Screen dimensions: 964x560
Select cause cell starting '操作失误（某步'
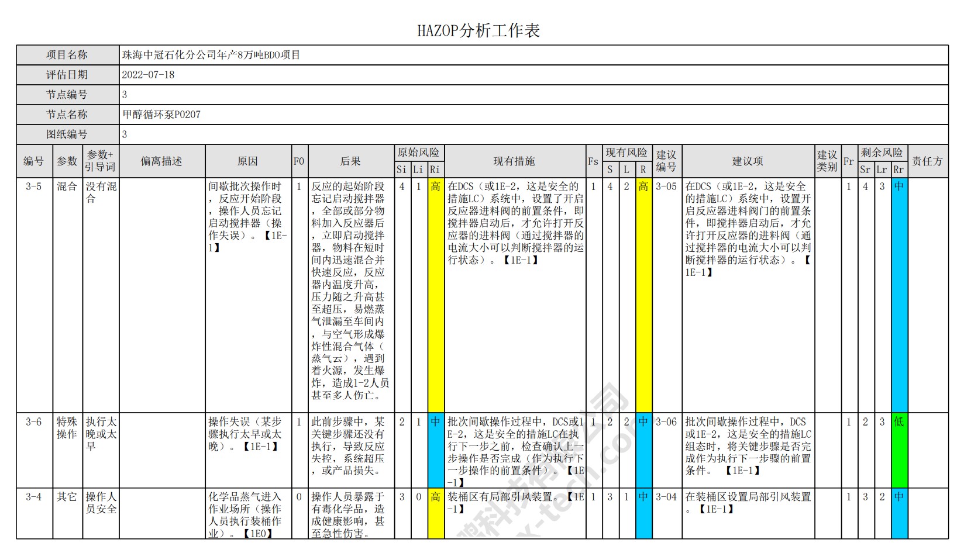click(249, 450)
